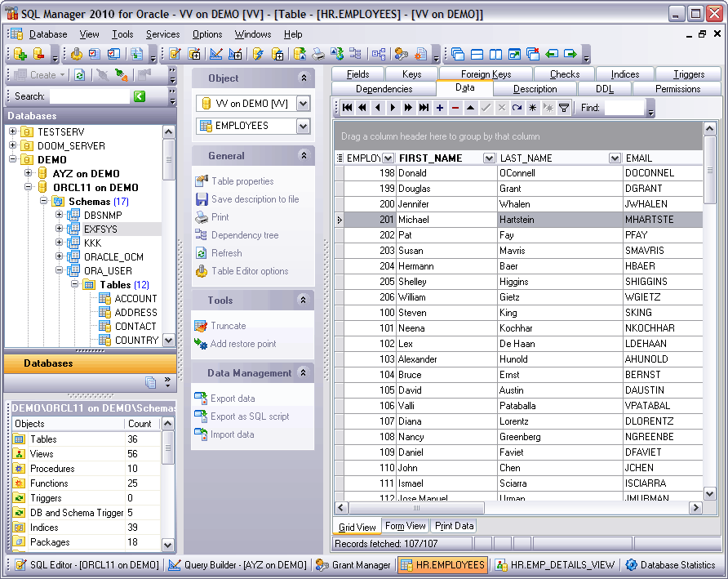Click the set bookmark asterisk navigator icon
The image size is (728, 579).
[x=533, y=108]
